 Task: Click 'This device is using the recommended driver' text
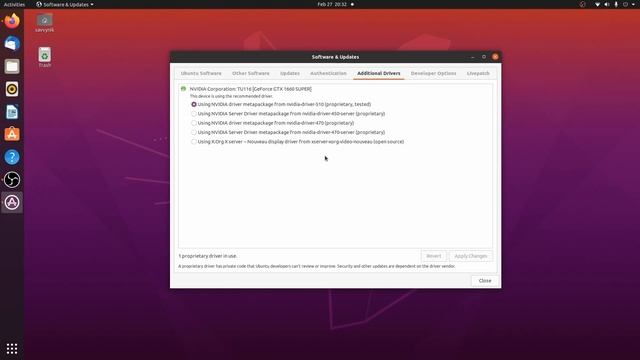(x=231, y=96)
